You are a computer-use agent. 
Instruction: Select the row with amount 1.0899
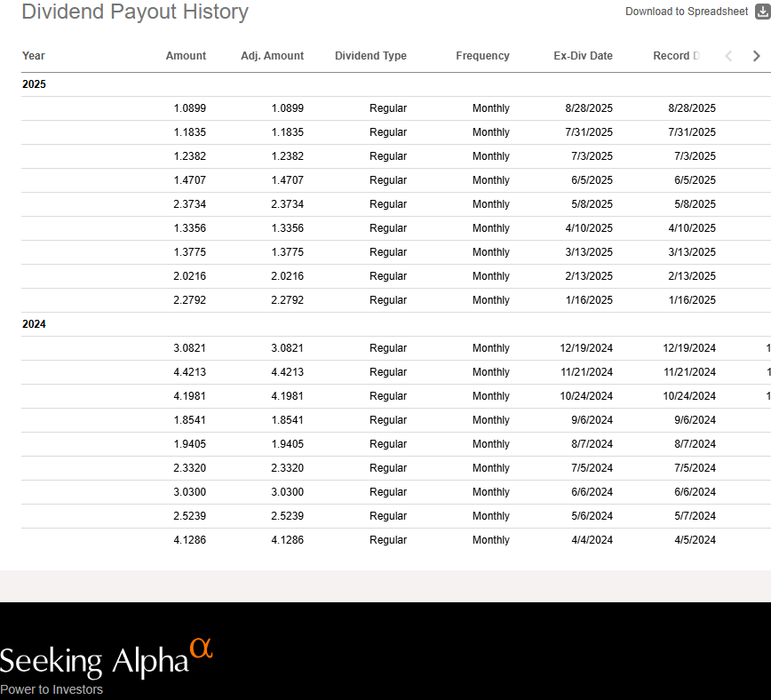[189, 107]
